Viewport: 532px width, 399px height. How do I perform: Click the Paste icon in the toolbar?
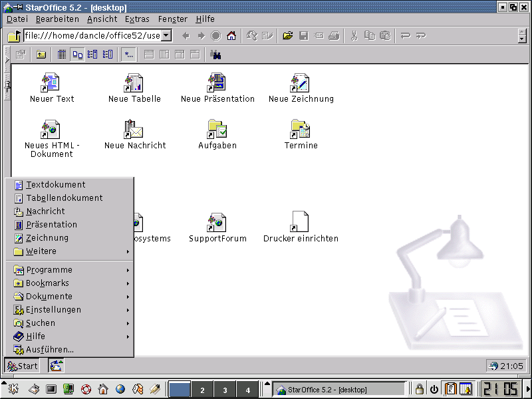click(386, 36)
